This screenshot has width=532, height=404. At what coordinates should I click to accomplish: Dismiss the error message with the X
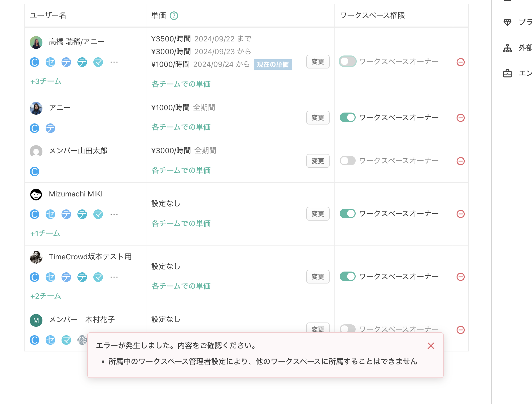[430, 346]
